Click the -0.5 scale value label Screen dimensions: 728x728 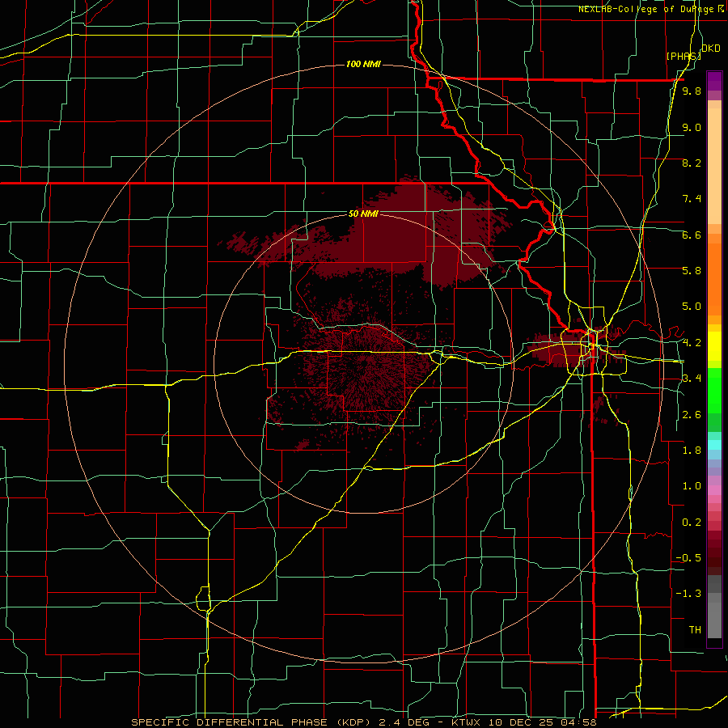coord(688,558)
